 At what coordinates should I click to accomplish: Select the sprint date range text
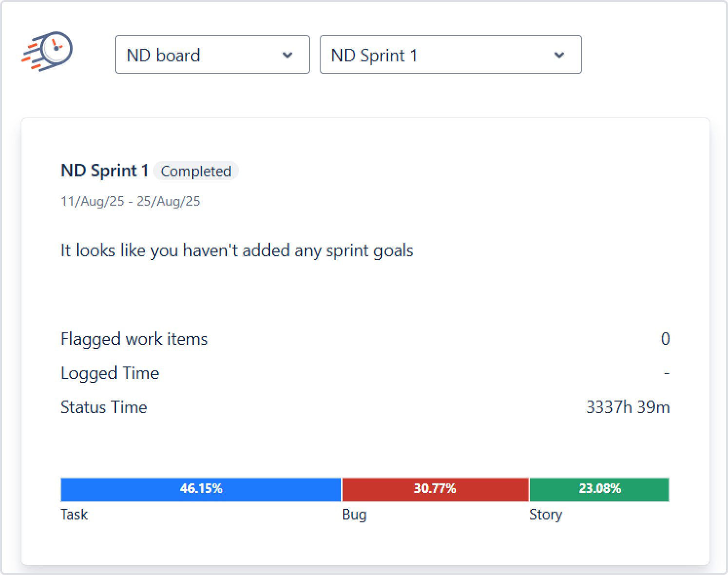point(130,201)
